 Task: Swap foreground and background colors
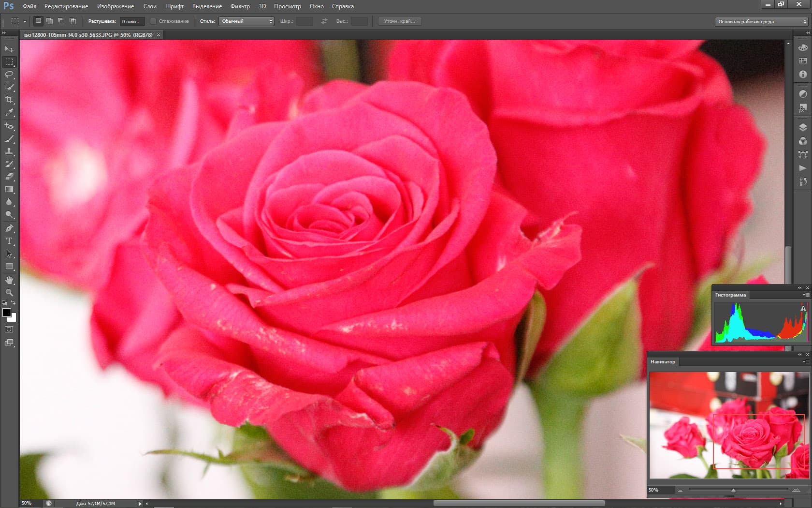point(14,303)
